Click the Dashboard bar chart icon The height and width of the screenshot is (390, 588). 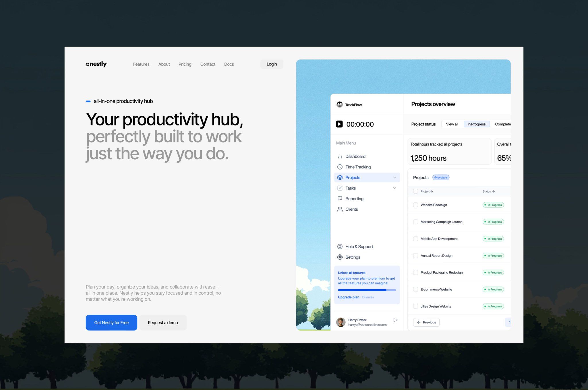pyautogui.click(x=340, y=156)
